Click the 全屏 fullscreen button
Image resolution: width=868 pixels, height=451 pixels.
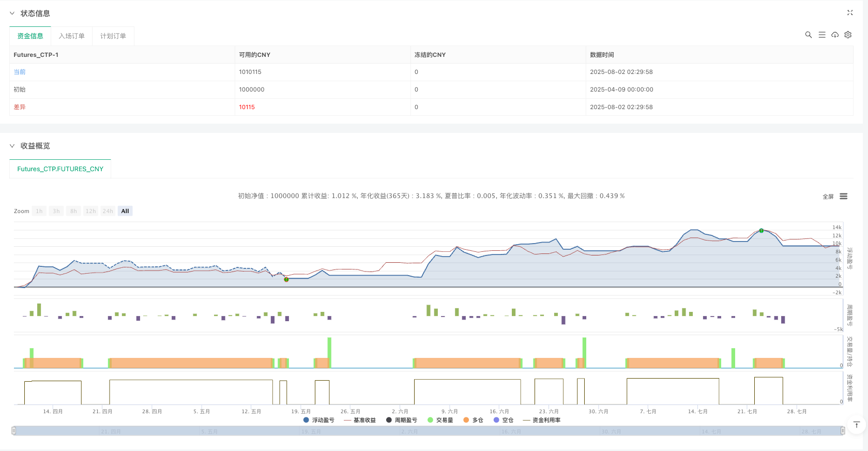pos(828,197)
